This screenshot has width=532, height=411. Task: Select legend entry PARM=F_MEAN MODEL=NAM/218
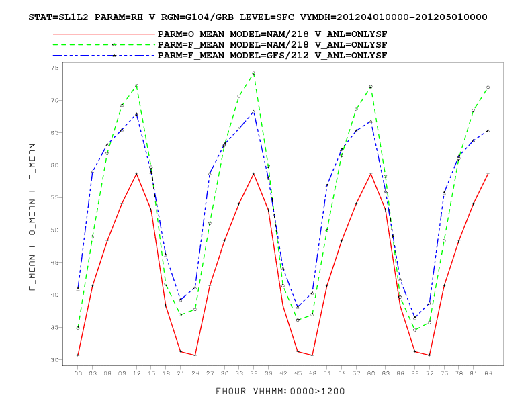(x=272, y=45)
